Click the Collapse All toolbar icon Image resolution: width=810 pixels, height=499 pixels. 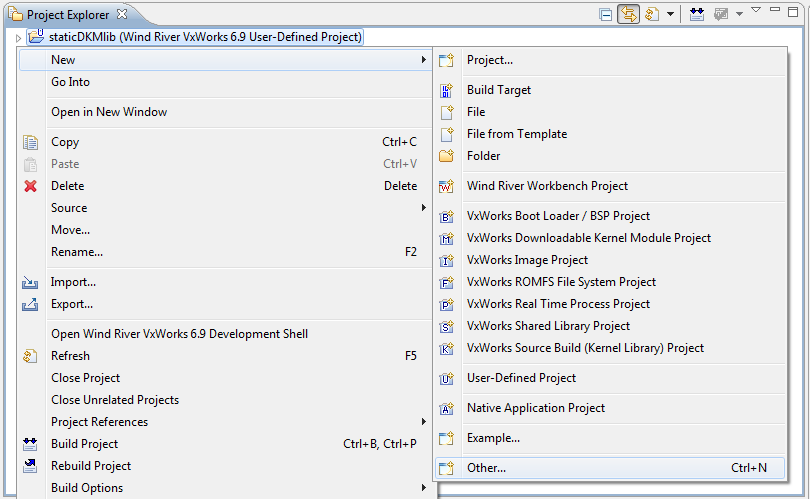tap(605, 14)
